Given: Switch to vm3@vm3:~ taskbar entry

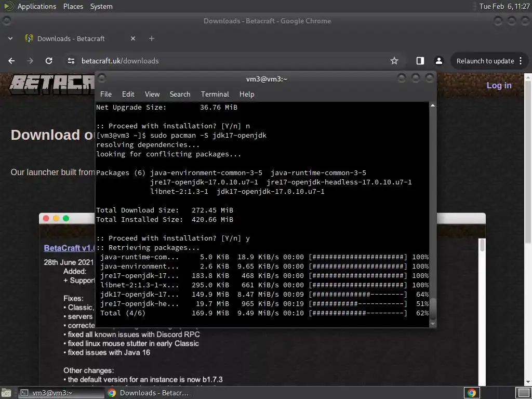Looking at the screenshot, I should pyautogui.click(x=61, y=393).
